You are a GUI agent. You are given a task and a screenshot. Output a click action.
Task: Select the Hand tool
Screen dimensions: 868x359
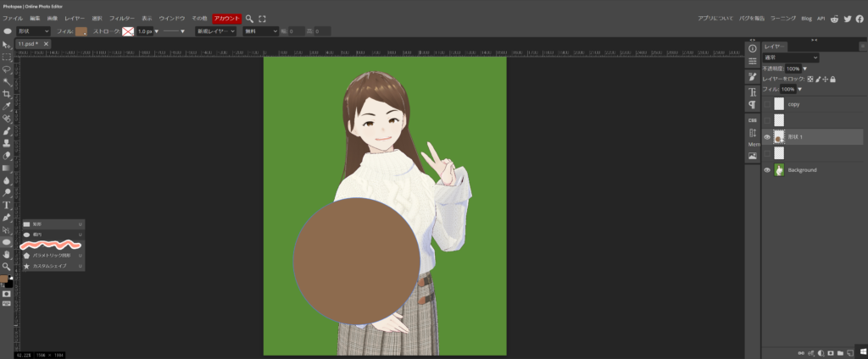[7, 254]
